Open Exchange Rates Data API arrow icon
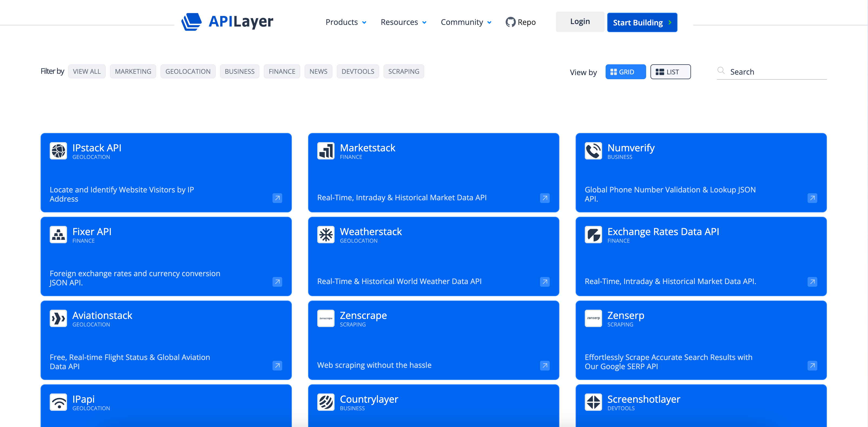Screen dimensions: 868x427 [812, 282]
